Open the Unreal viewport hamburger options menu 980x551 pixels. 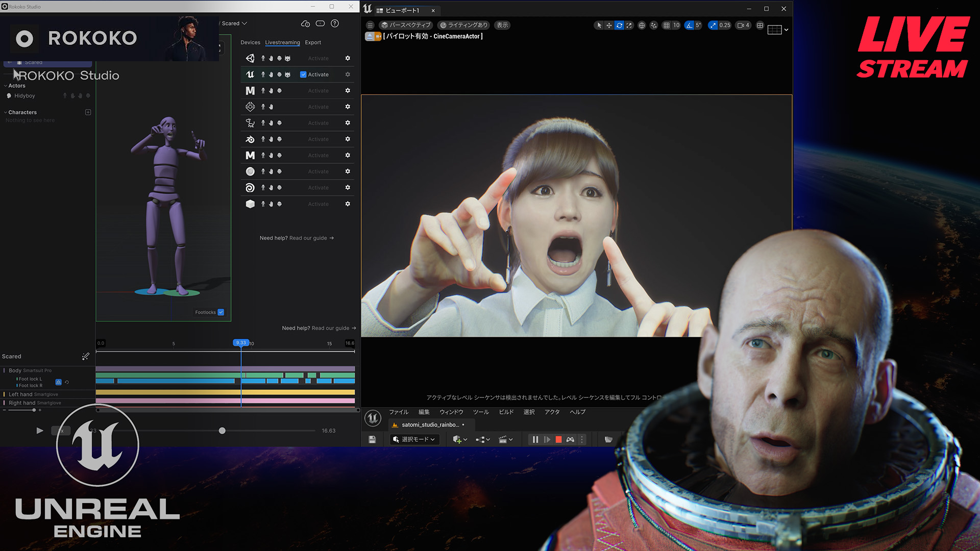[x=370, y=25]
